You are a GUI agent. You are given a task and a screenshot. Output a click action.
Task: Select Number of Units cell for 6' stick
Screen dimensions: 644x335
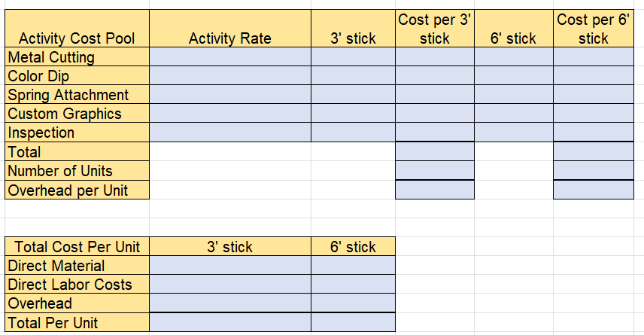(x=594, y=171)
